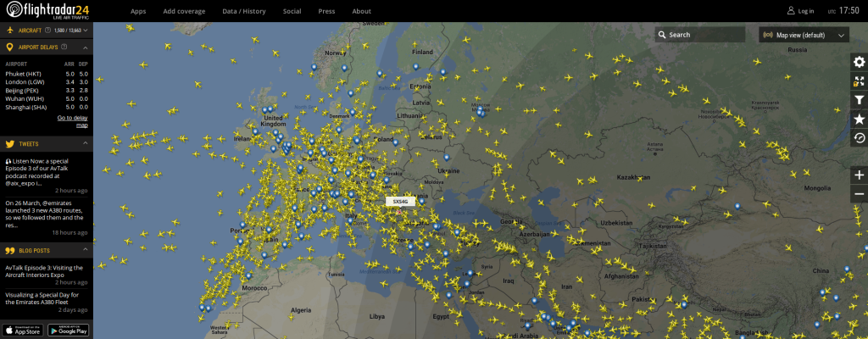Select Beijing (PEK) delay row

pyautogui.click(x=47, y=91)
